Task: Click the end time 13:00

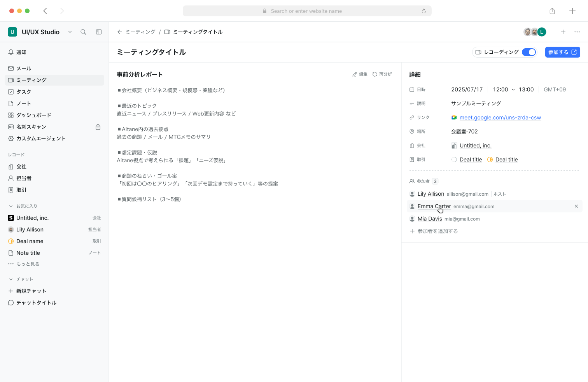Action: [526, 89]
